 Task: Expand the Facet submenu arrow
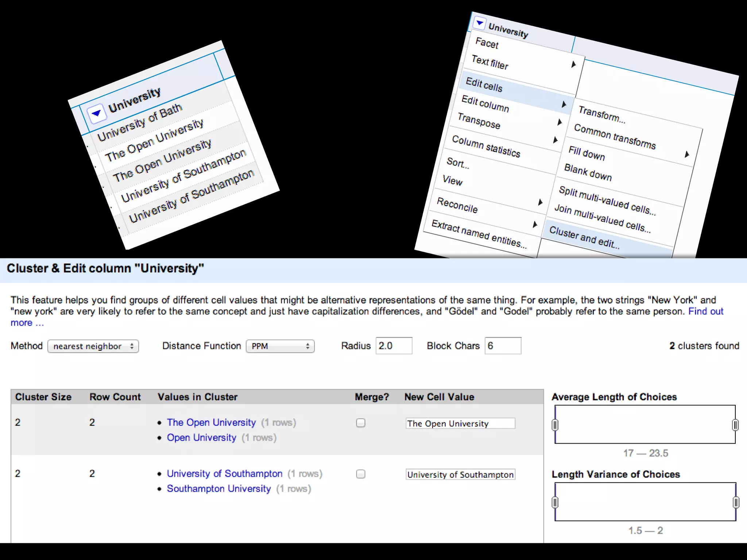tap(574, 65)
